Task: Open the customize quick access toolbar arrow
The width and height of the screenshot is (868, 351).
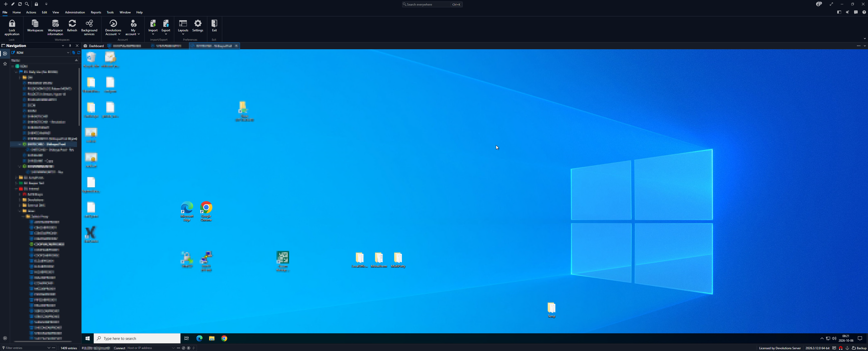Action: (x=46, y=4)
